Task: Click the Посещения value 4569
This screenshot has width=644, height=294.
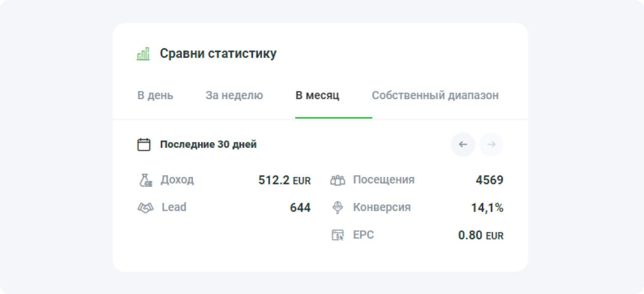Action: click(490, 180)
